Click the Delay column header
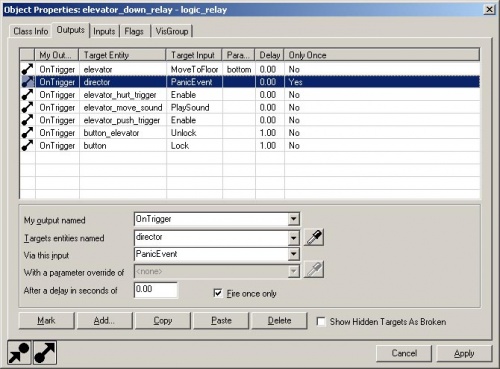The image size is (500, 369). point(269,55)
